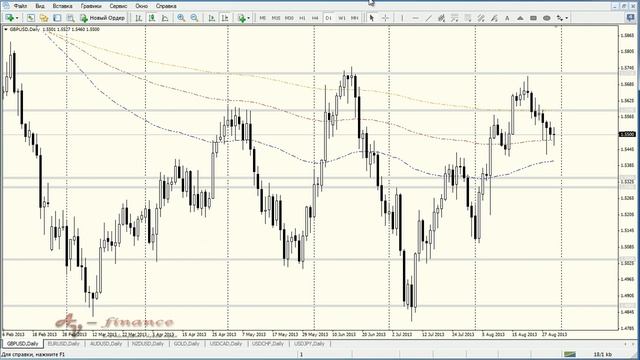Open the Графики menu
The height and width of the screenshot is (360, 640).
coord(91,6)
